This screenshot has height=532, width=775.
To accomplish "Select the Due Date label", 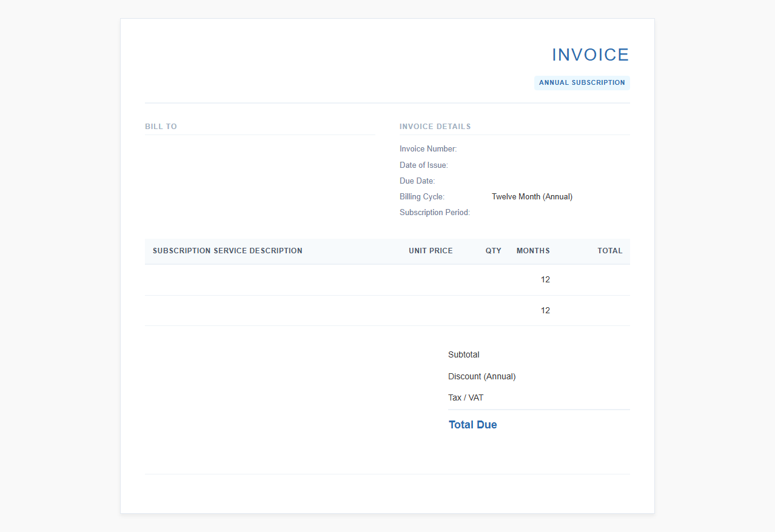I will coord(417,181).
